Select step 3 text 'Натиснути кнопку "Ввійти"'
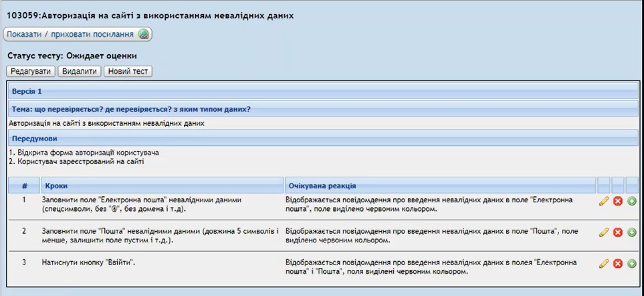The height and width of the screenshot is (296, 644). tap(88, 262)
